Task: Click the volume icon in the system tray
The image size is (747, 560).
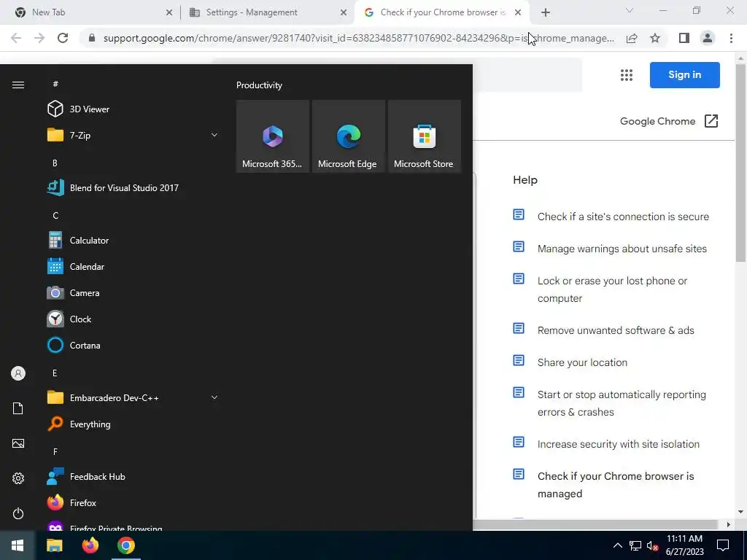Action: (x=653, y=545)
